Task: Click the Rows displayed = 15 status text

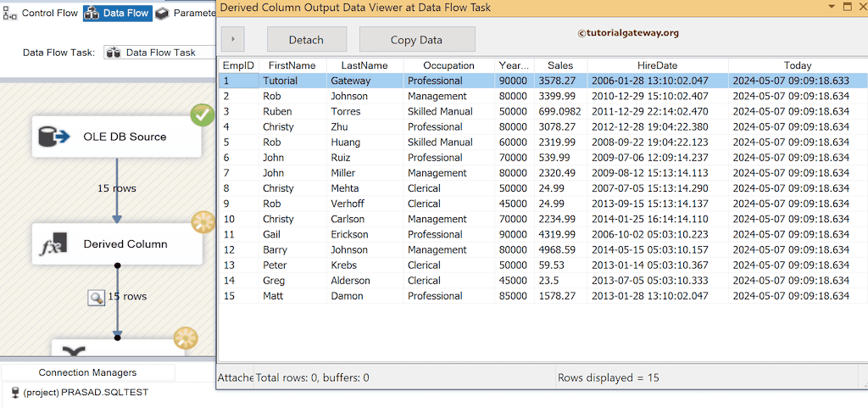Action: point(609,378)
